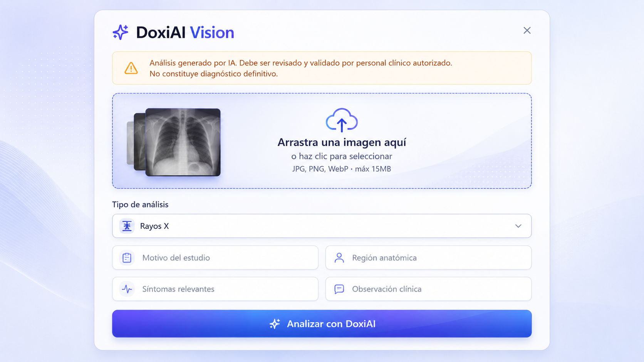644x362 pixels.
Task: Click the warning triangle icon
Action: coord(131,68)
